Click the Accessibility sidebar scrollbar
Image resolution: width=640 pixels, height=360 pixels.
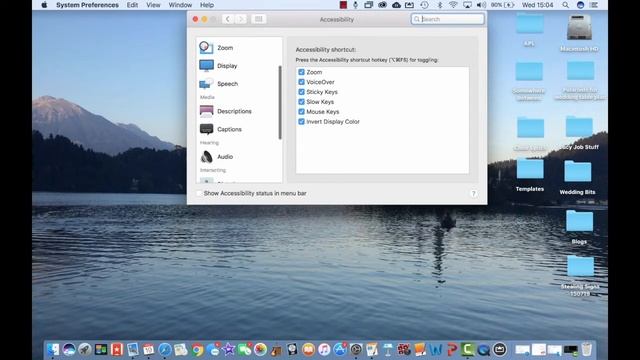[280, 102]
